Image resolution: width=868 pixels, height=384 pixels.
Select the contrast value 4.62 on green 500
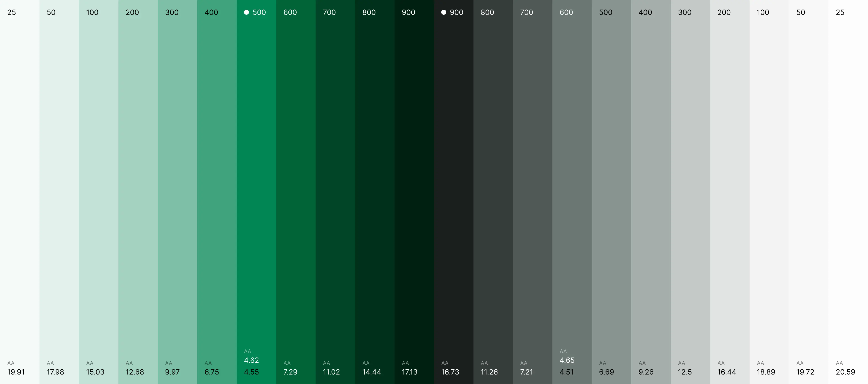coord(251,360)
